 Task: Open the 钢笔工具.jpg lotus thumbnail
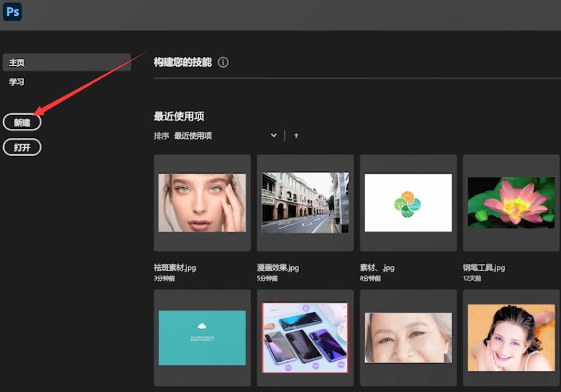(511, 203)
